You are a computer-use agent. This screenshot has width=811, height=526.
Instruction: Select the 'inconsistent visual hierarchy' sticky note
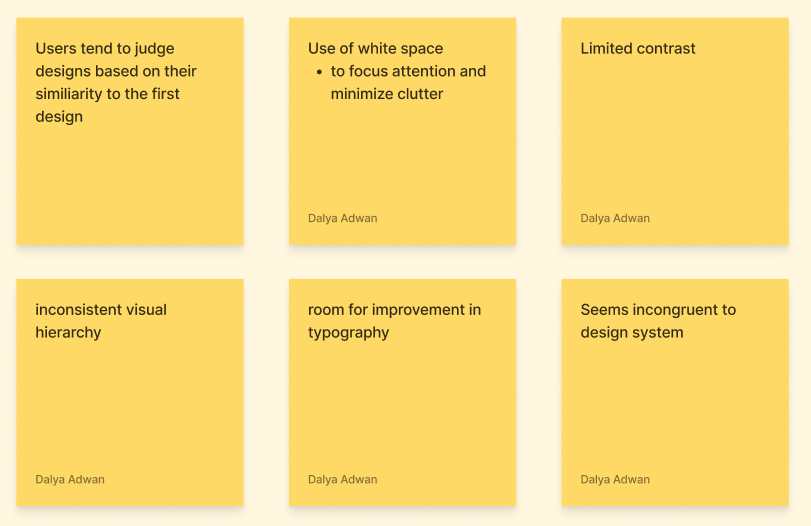[x=130, y=392]
